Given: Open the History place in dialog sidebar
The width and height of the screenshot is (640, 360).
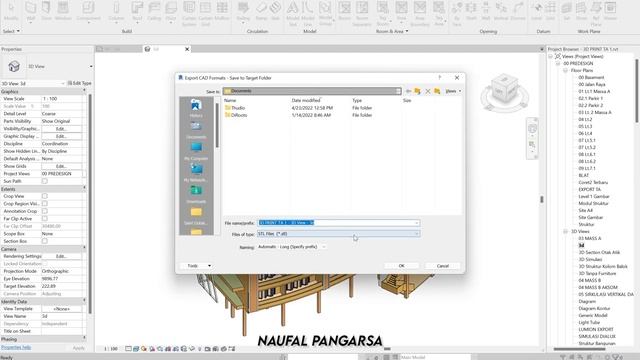Looking at the screenshot, I should [196, 109].
